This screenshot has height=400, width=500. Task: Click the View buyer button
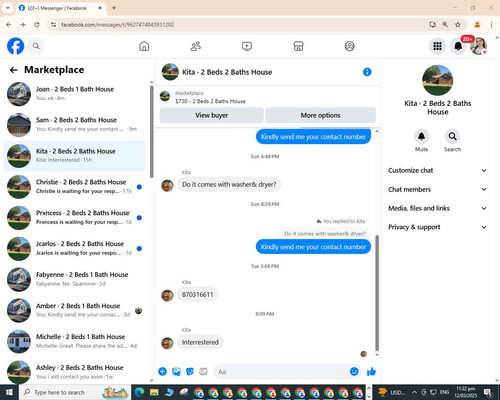[212, 115]
